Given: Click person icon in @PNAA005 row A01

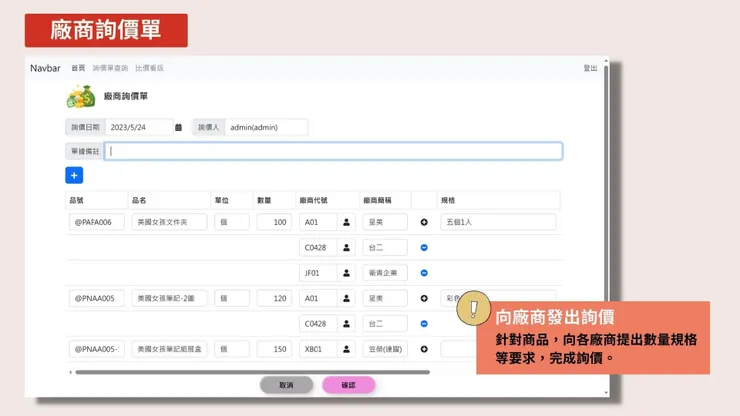Looking at the screenshot, I should click(346, 298).
